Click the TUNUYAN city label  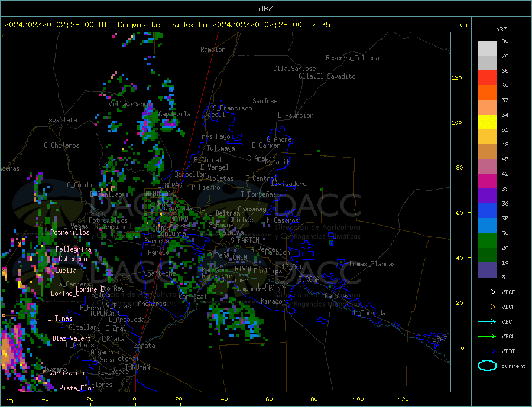tap(137, 367)
